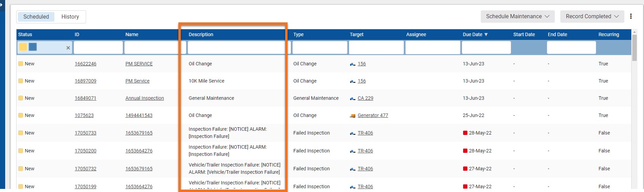Switch to the History tab
The width and height of the screenshot is (644, 192).
pyautogui.click(x=70, y=17)
